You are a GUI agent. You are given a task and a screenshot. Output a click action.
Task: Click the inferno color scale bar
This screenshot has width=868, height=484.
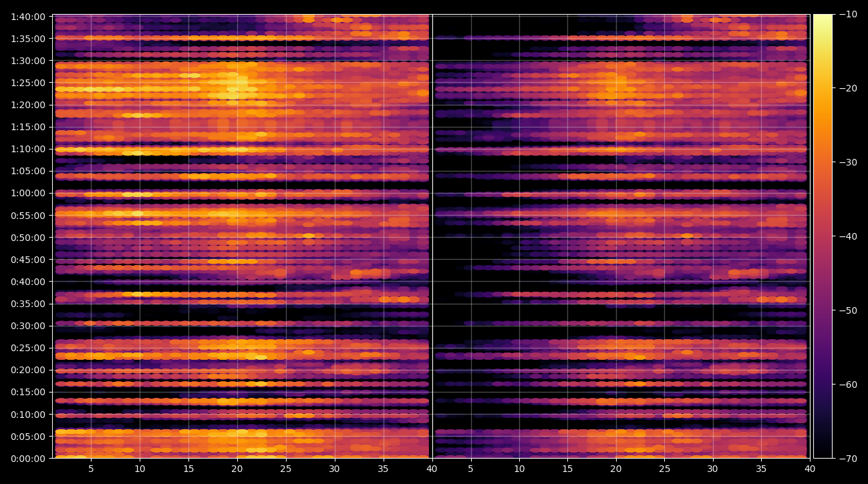[823, 236]
